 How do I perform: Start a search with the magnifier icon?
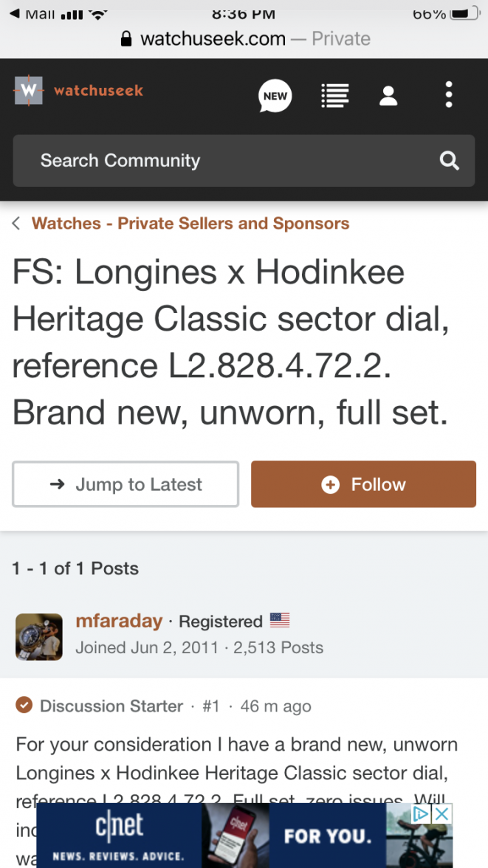pyautogui.click(x=449, y=160)
